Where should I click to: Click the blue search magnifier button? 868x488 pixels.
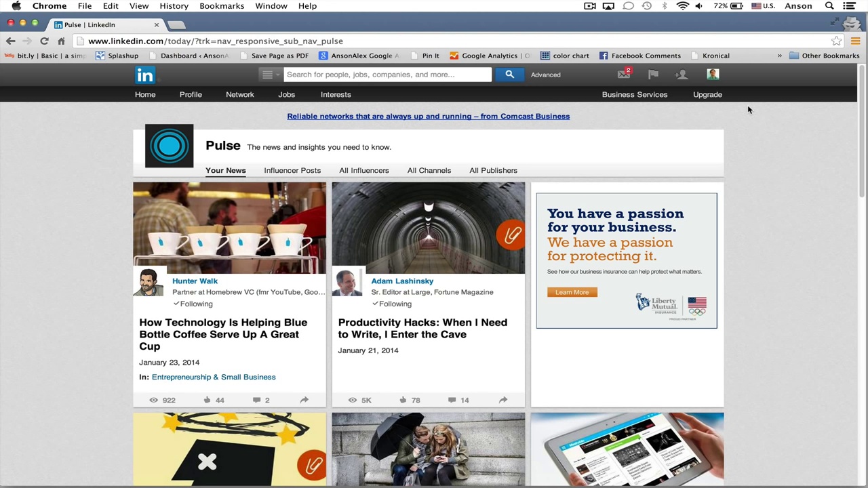pos(509,75)
